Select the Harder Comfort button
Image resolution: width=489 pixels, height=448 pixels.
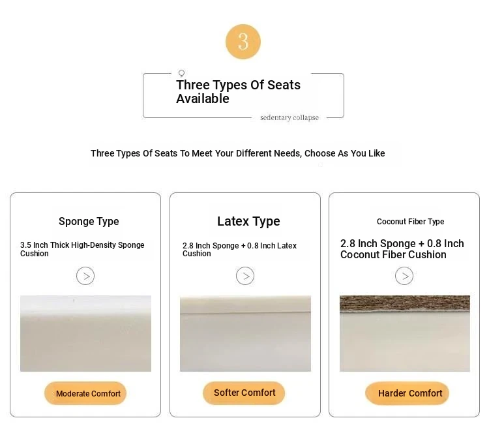pos(407,393)
